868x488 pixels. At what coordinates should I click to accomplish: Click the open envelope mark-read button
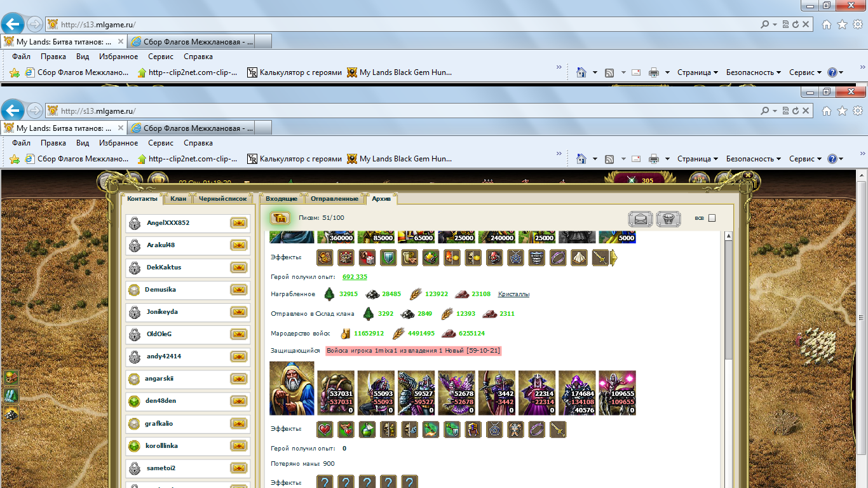pyautogui.click(x=641, y=219)
